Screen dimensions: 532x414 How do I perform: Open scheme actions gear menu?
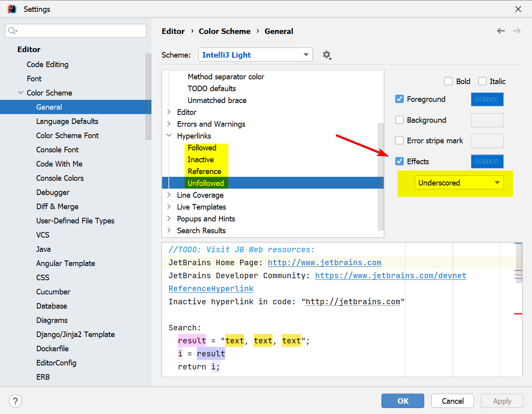pos(327,55)
